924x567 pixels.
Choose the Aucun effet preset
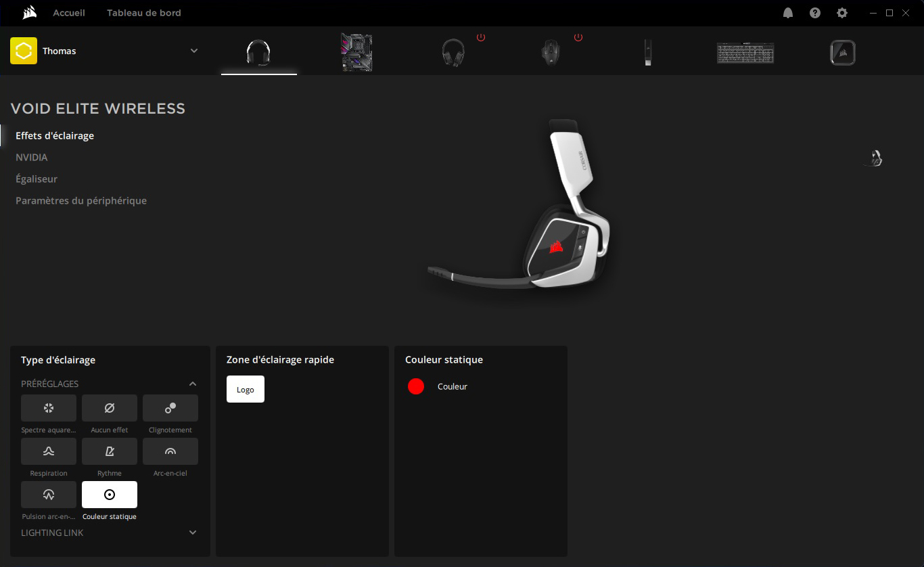(110, 408)
